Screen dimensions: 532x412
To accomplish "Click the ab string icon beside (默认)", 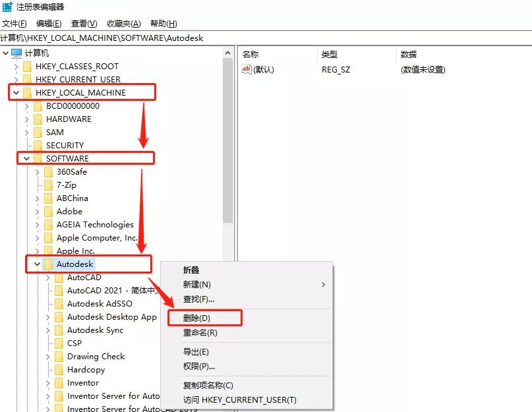I will [246, 69].
